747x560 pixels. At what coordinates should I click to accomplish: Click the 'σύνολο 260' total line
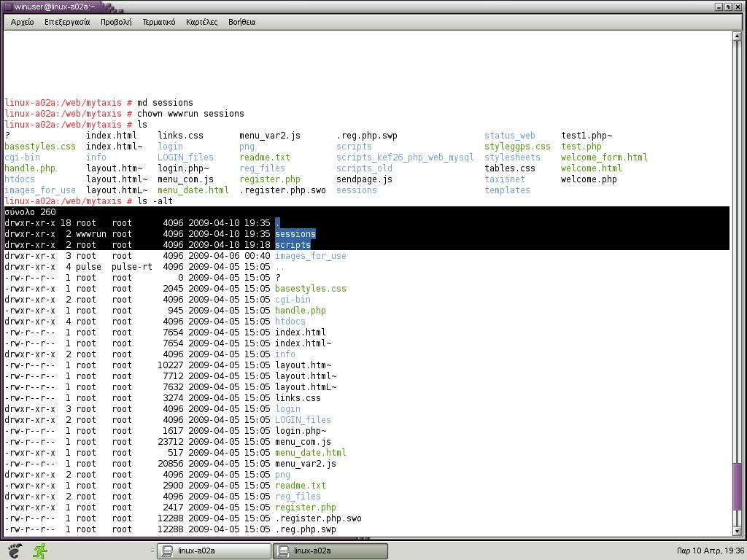(x=30, y=212)
